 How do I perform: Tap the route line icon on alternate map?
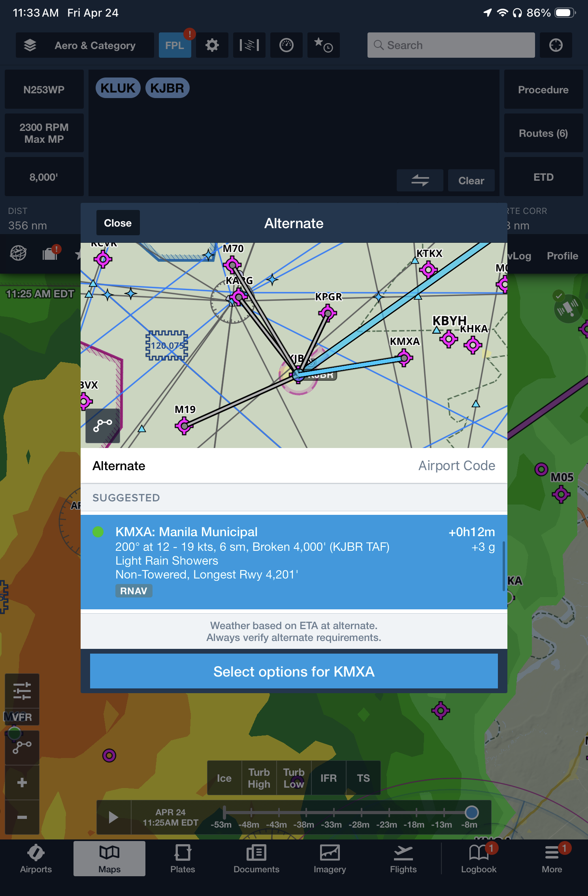pos(103,426)
